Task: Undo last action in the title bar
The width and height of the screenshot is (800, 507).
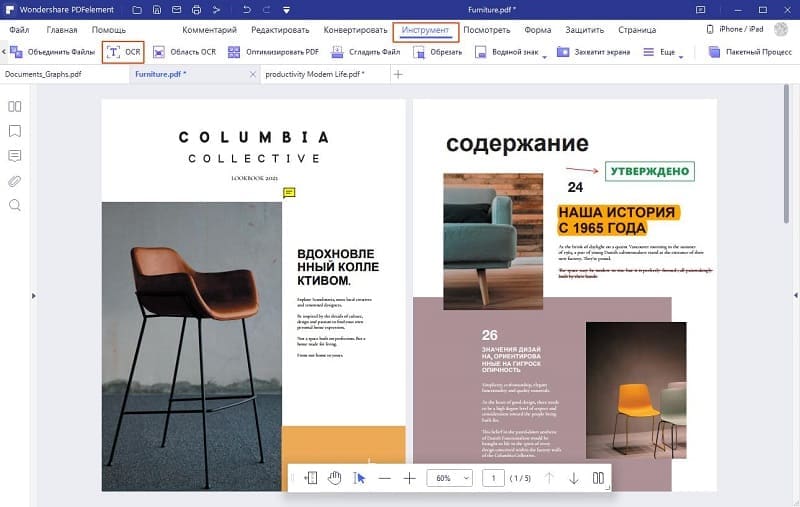Action: (x=247, y=10)
